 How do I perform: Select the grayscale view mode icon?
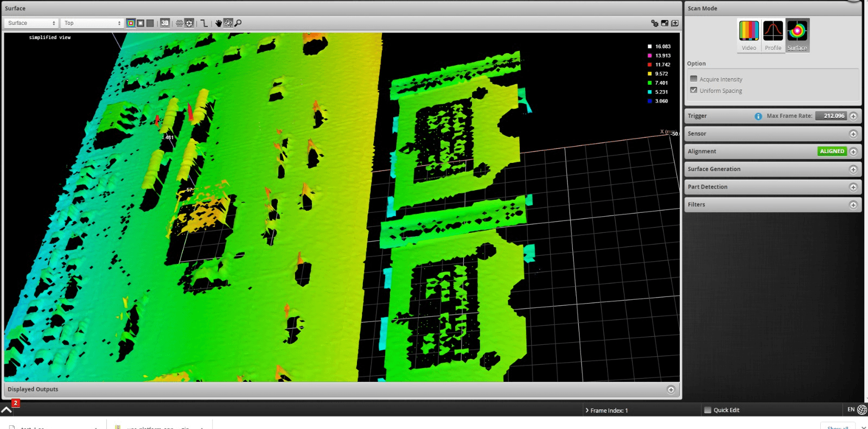point(141,23)
